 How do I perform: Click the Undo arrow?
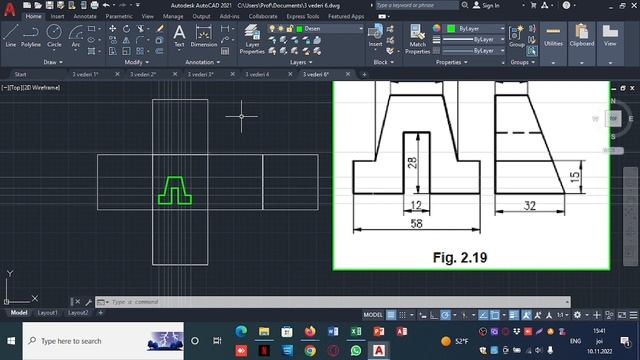106,5
